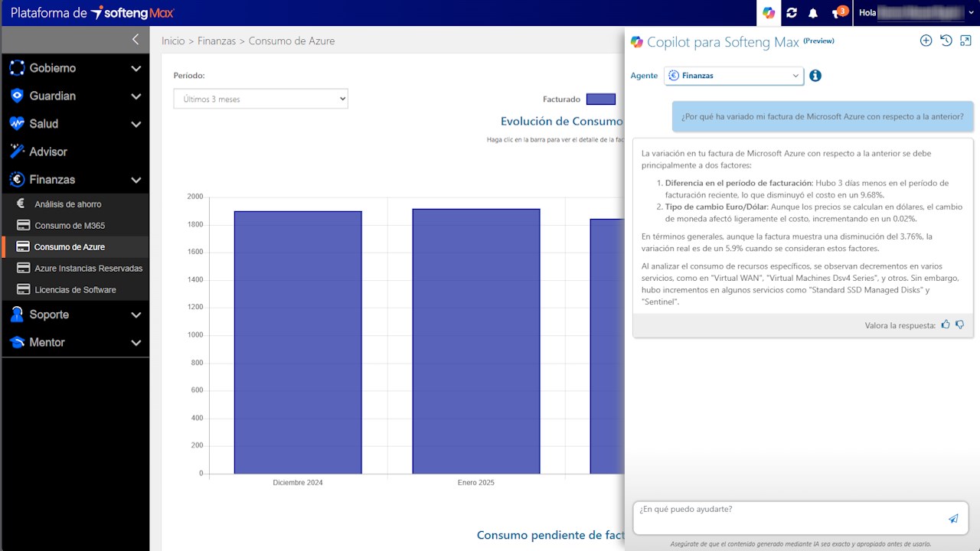Expand the Salud menu chevron
This screenshot has width=980, height=551.
tap(136, 124)
